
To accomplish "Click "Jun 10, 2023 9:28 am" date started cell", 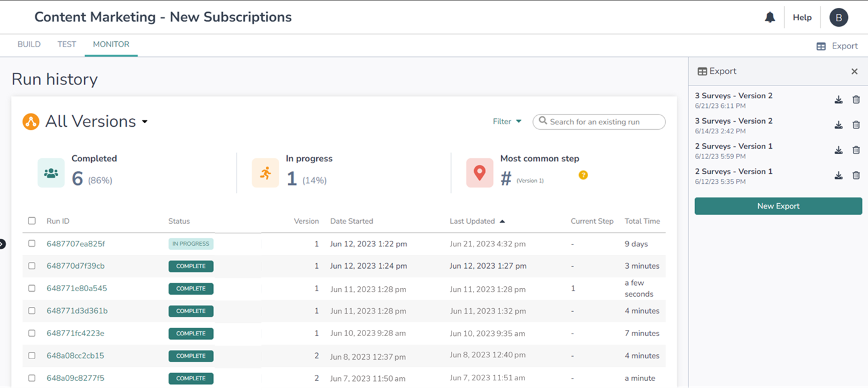I will pyautogui.click(x=368, y=334).
